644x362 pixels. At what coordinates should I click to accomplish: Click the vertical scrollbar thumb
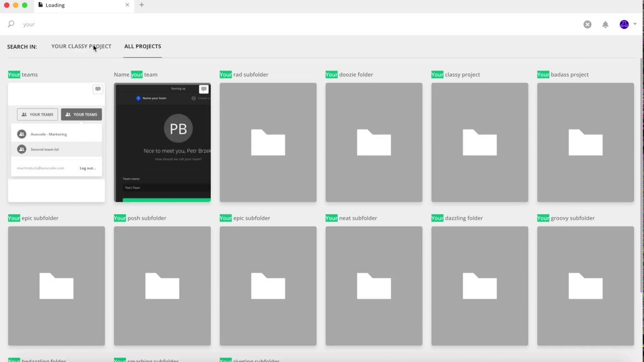pos(641,174)
